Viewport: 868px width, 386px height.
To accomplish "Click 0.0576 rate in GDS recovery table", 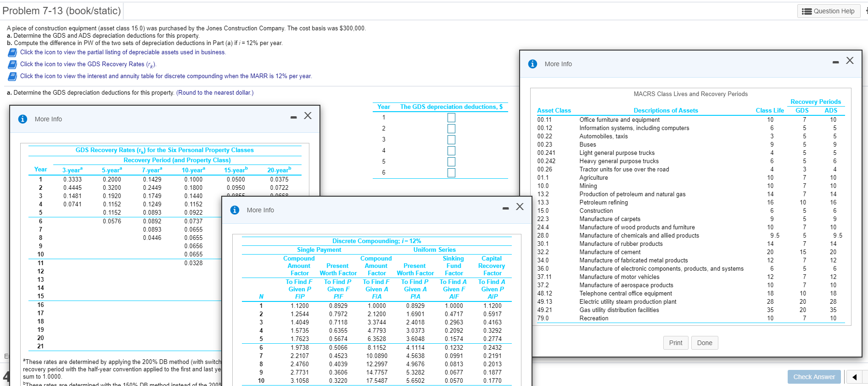I will click(x=112, y=221).
